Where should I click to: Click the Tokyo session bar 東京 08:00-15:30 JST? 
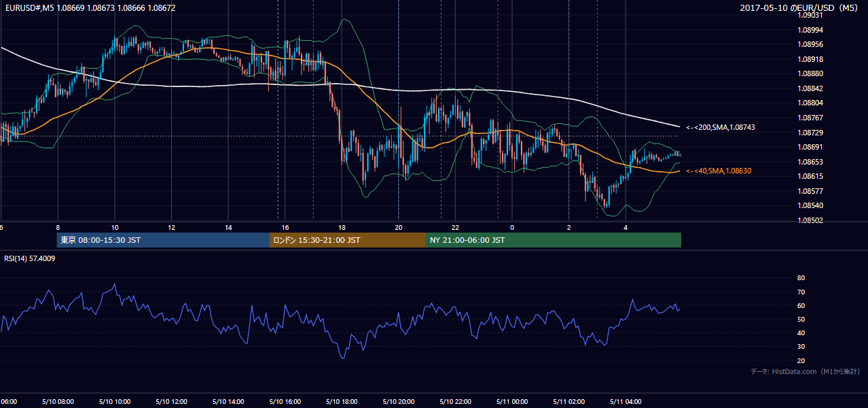163,240
